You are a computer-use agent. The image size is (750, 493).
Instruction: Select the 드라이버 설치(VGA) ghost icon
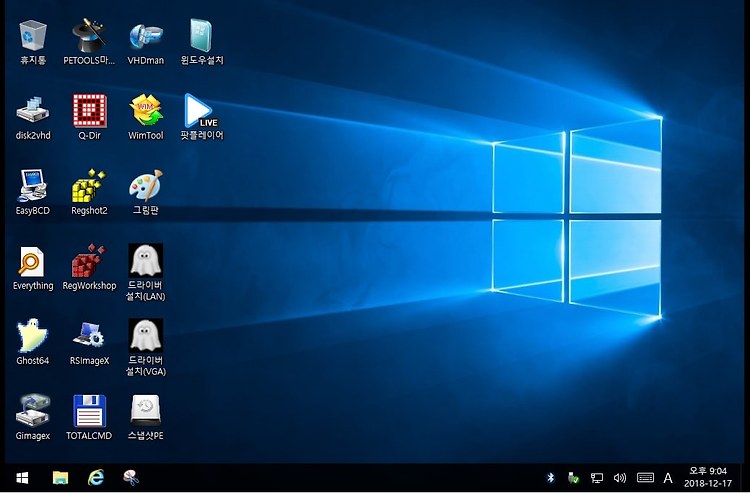[145, 348]
